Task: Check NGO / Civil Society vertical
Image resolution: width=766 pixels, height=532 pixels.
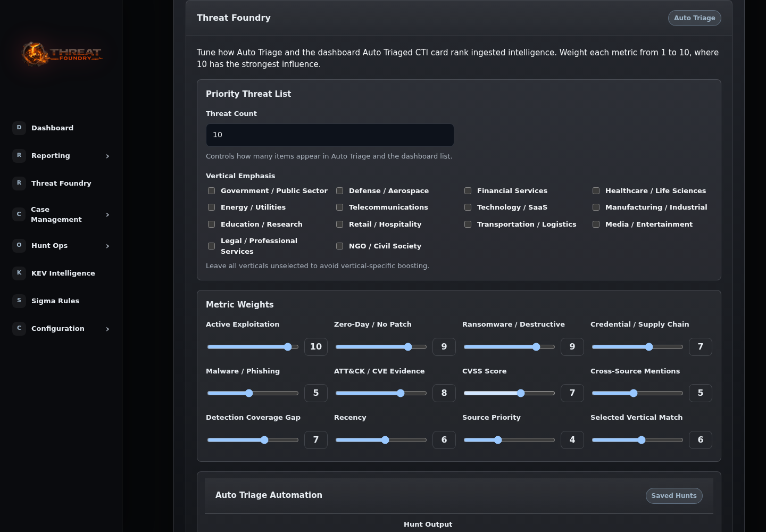Action: [x=339, y=246]
